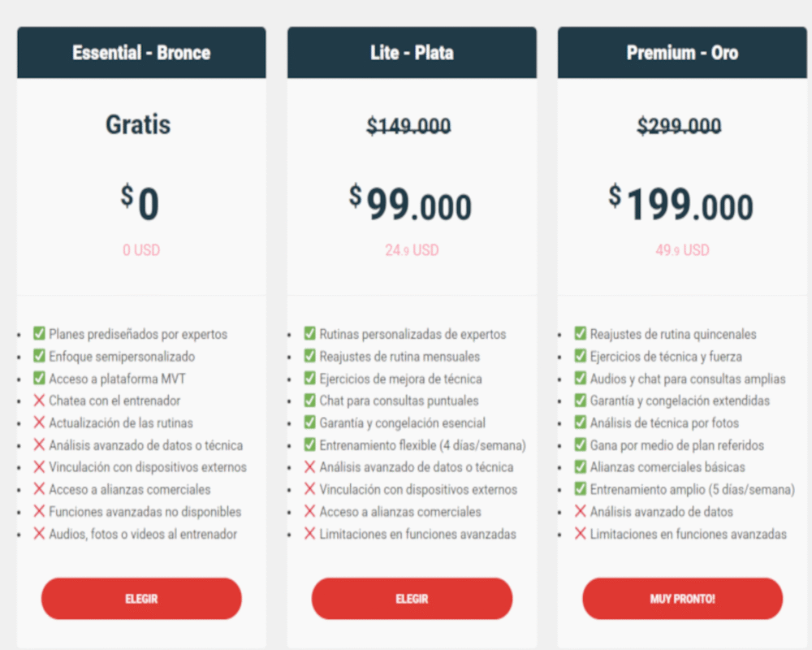Click the strikethrough $299.000 original price

(679, 126)
